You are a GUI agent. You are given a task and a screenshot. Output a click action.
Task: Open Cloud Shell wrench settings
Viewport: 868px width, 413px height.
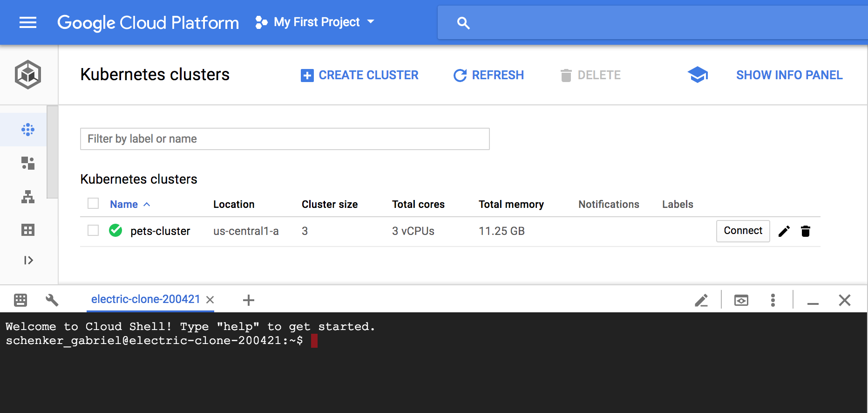pyautogui.click(x=52, y=300)
